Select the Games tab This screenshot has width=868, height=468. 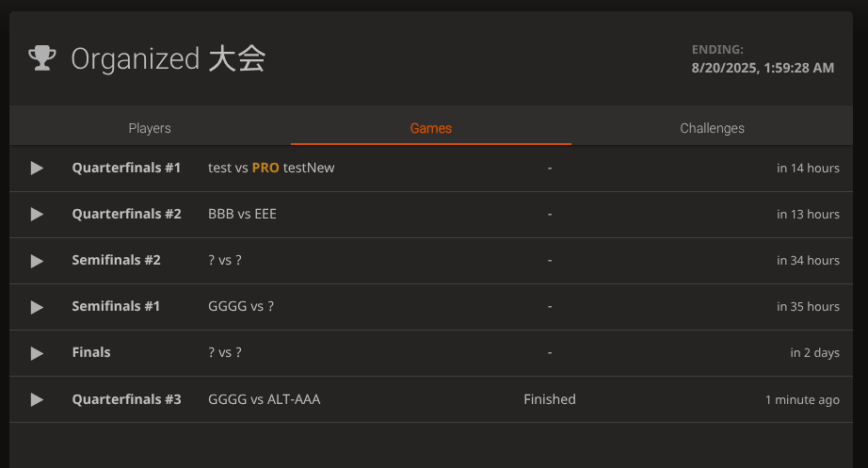tap(431, 128)
